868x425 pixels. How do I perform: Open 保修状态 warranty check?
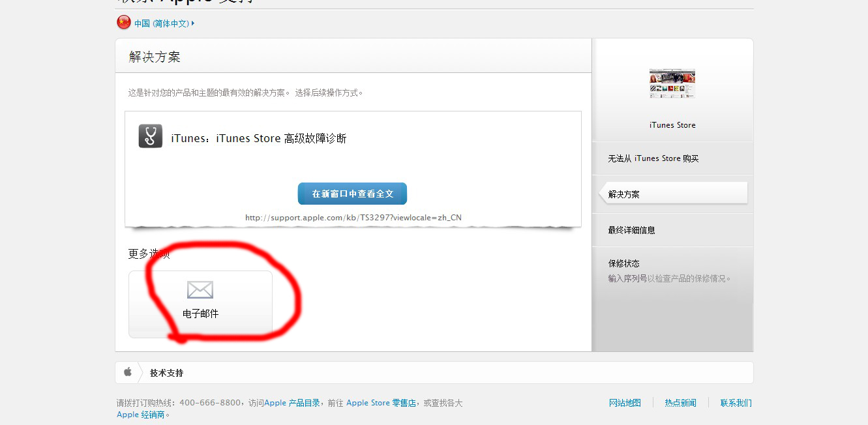tap(624, 263)
